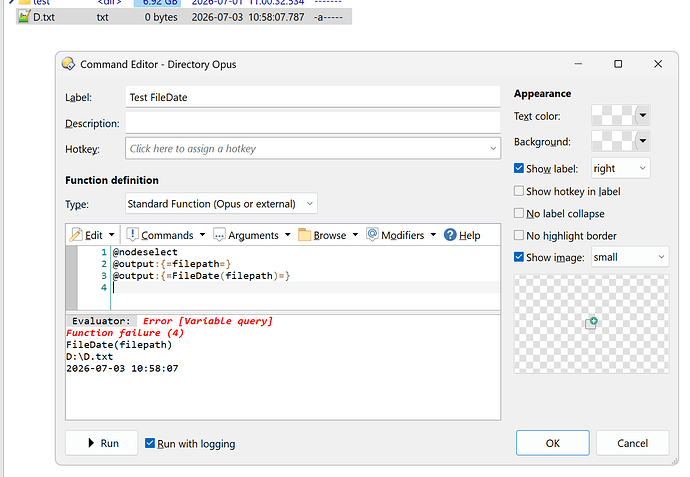The width and height of the screenshot is (690, 477).
Task: Click the Browse folder icon
Action: (x=305, y=235)
